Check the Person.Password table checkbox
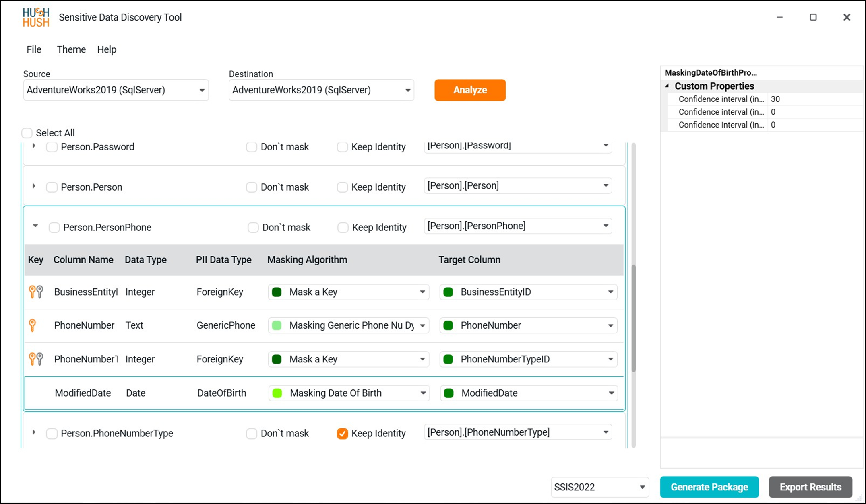 click(x=52, y=147)
